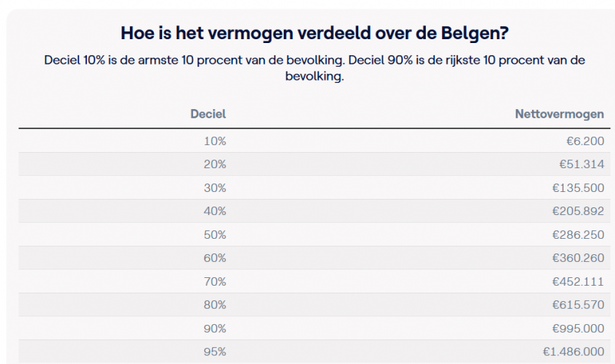615x364 pixels.
Task: Select the 80% deciel cell
Action: pos(214,305)
